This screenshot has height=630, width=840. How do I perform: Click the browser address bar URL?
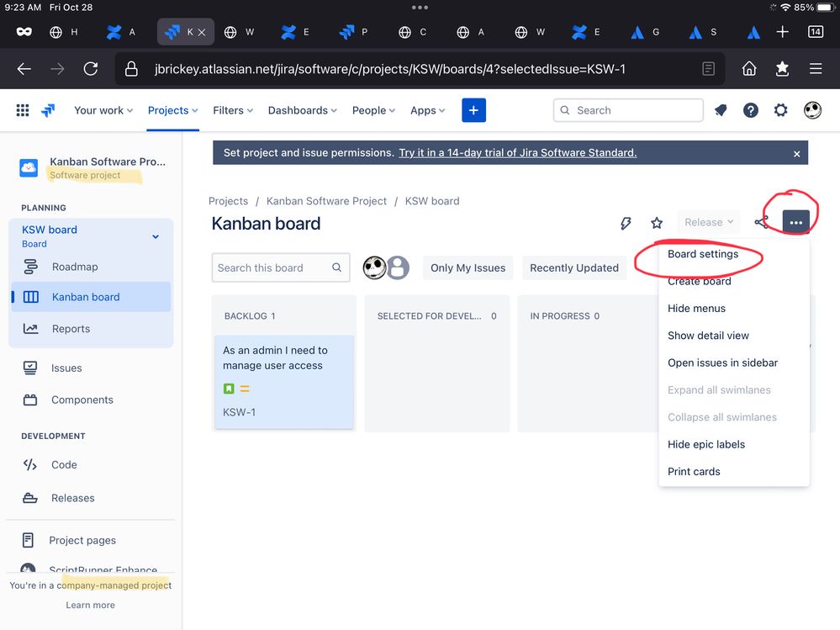(x=390, y=69)
